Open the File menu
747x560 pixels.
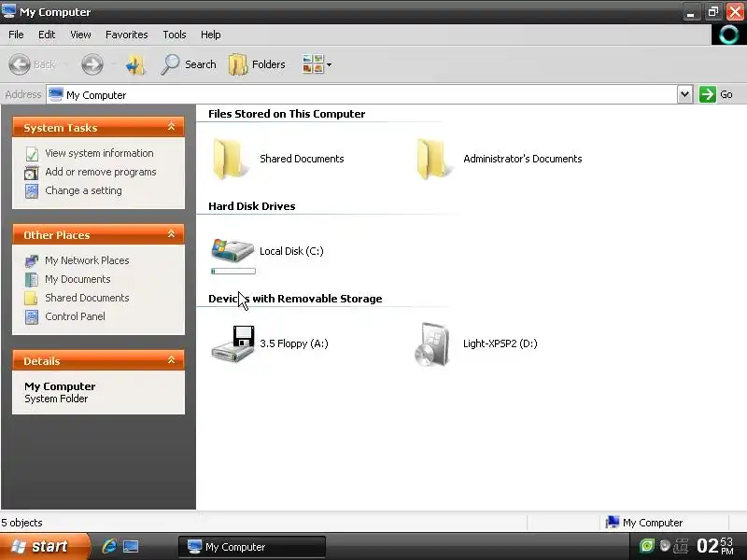(x=16, y=35)
